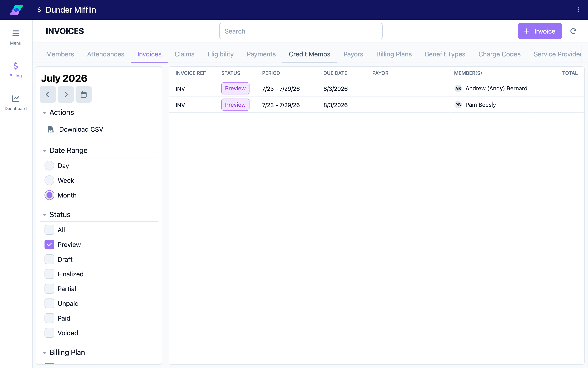Open the Billing dollar icon in sidebar
The height and width of the screenshot is (368, 588).
[16, 66]
